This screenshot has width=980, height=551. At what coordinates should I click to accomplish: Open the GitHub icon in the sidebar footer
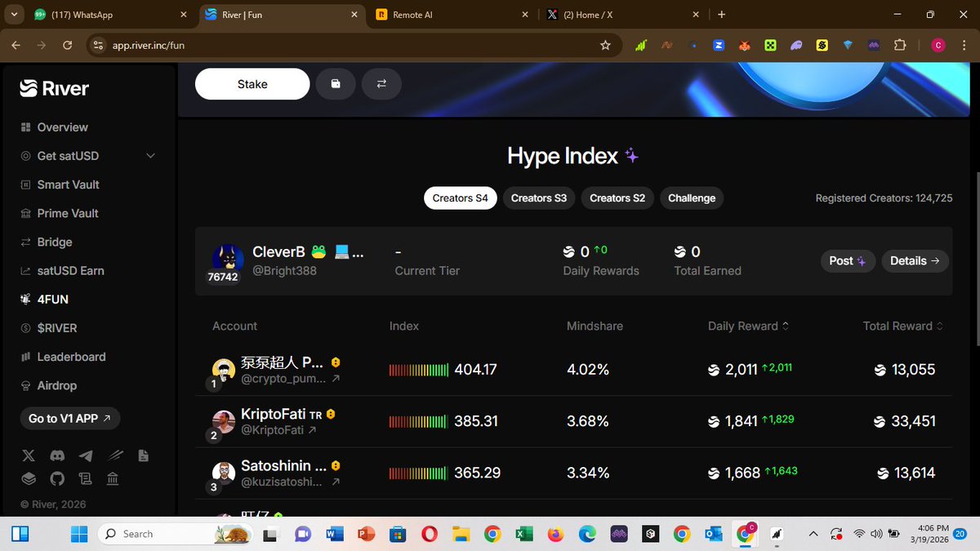pos(57,478)
